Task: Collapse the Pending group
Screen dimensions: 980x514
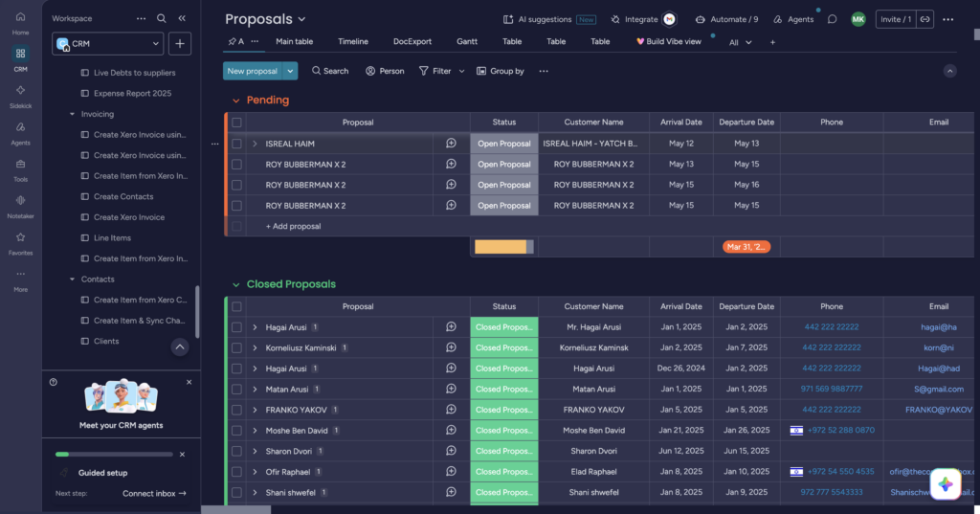Action: pos(235,101)
